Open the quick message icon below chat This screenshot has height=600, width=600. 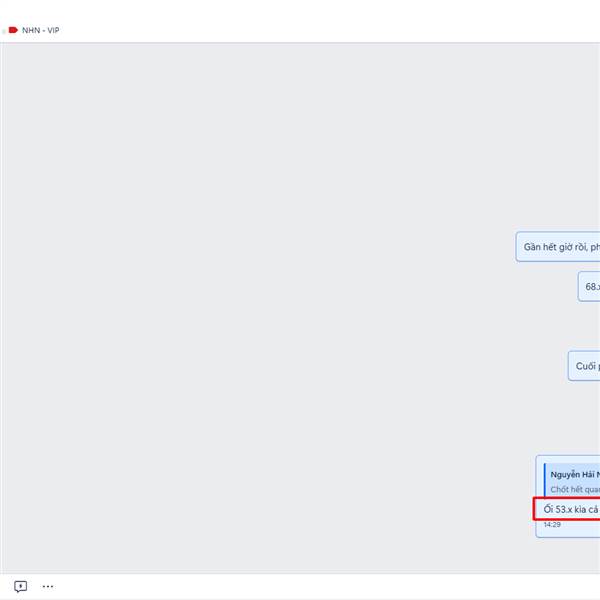click(x=21, y=586)
